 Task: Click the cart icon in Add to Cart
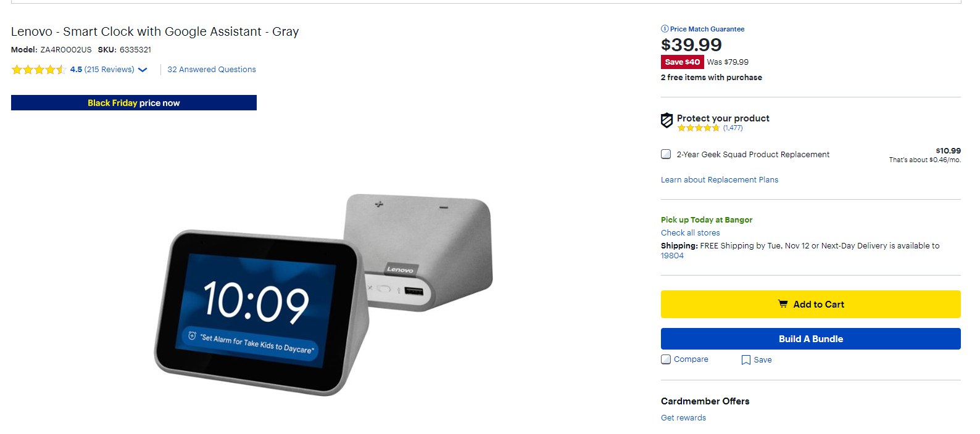click(783, 304)
